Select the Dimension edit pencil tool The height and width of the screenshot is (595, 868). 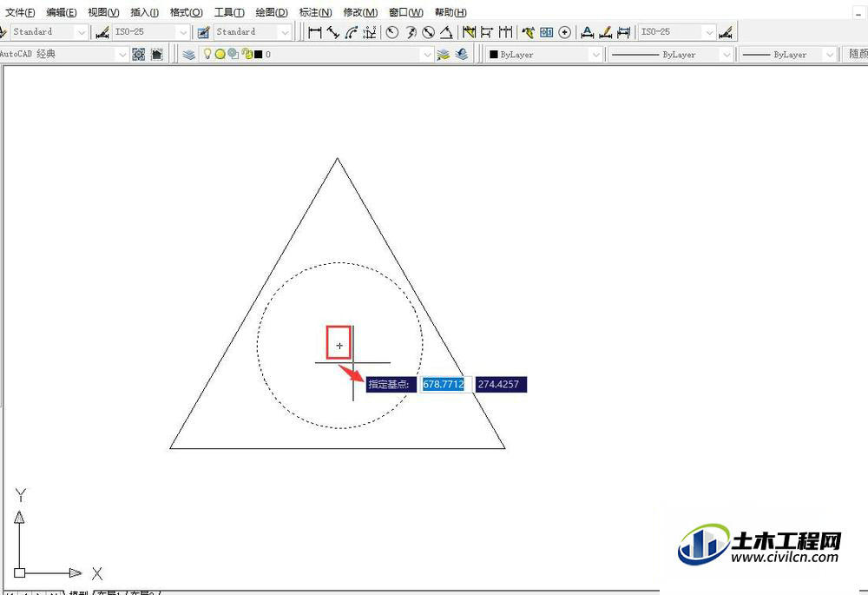click(x=606, y=32)
